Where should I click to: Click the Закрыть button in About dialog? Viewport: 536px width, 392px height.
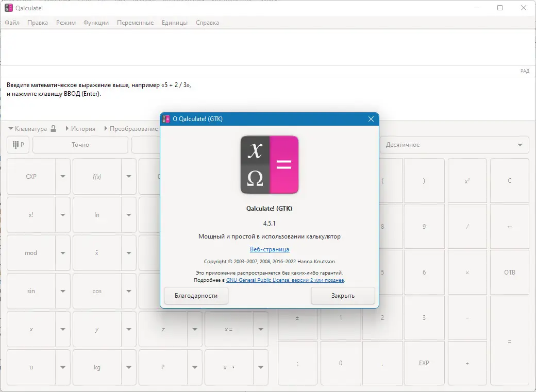point(343,296)
